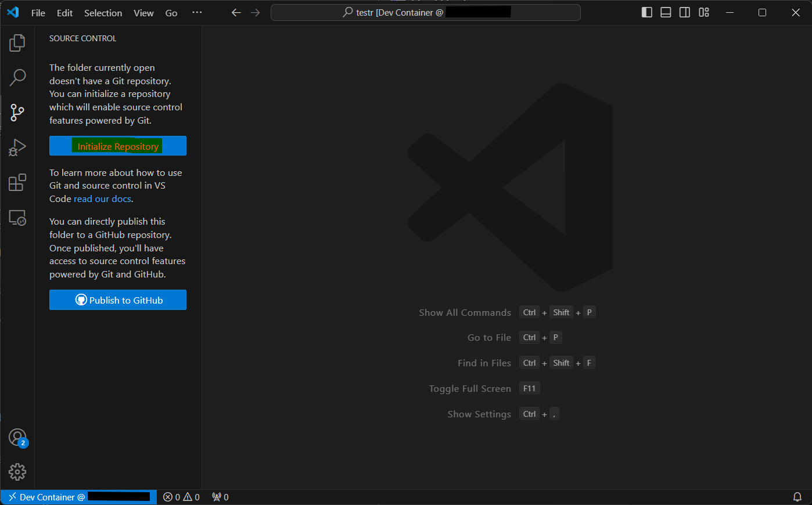Viewport: 812px width, 505px height.
Task: Click Initialize Repository button
Action: coord(118,146)
